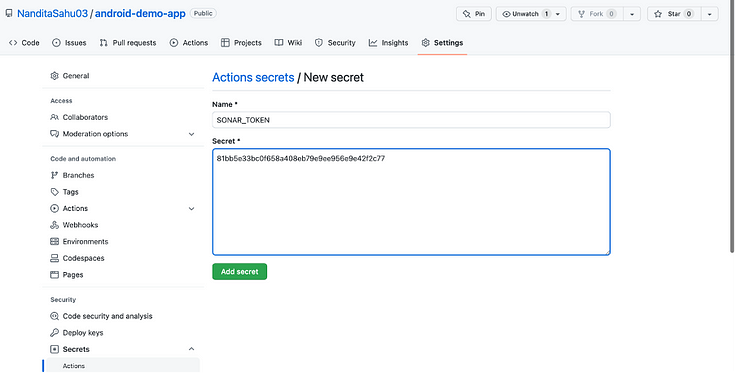Open the Fork dropdown arrow
Screen dimensions: 736x373
(x=632, y=14)
